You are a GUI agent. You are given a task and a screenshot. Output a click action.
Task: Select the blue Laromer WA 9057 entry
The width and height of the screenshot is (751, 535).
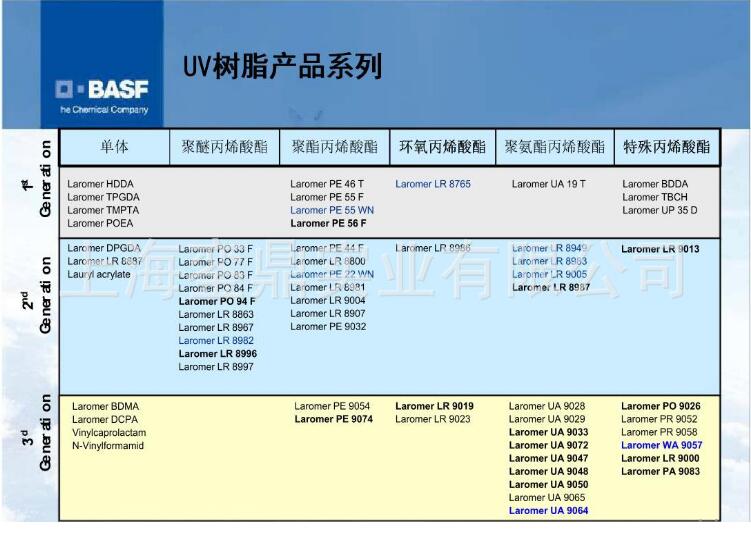point(662,445)
